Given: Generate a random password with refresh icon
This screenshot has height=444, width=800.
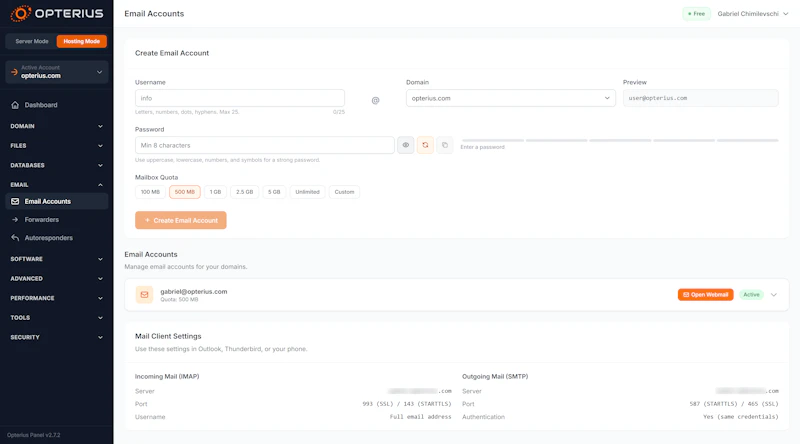Looking at the screenshot, I should coord(425,145).
